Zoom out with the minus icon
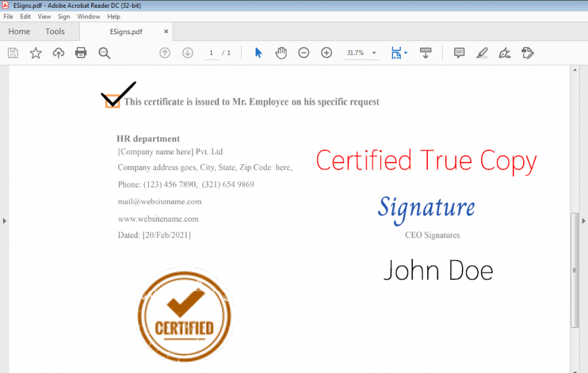 pos(304,53)
